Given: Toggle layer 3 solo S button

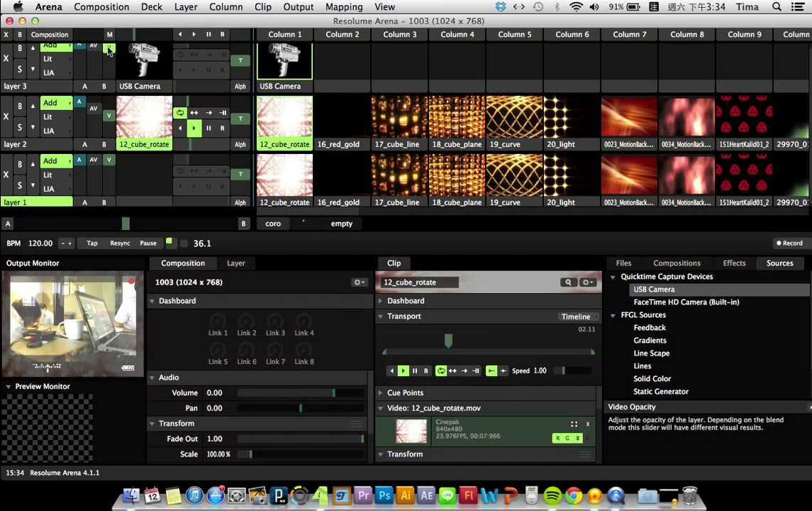Looking at the screenshot, I should (x=20, y=69).
